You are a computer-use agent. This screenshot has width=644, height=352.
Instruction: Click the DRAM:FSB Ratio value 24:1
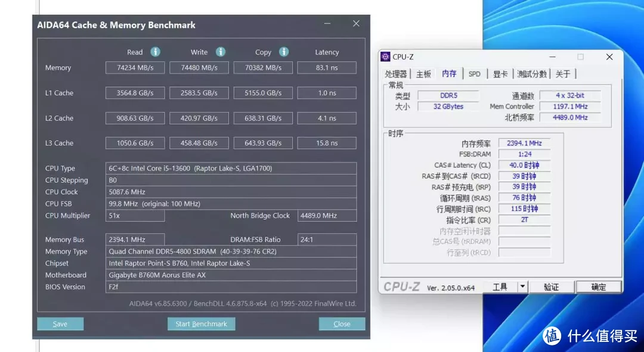coord(327,239)
